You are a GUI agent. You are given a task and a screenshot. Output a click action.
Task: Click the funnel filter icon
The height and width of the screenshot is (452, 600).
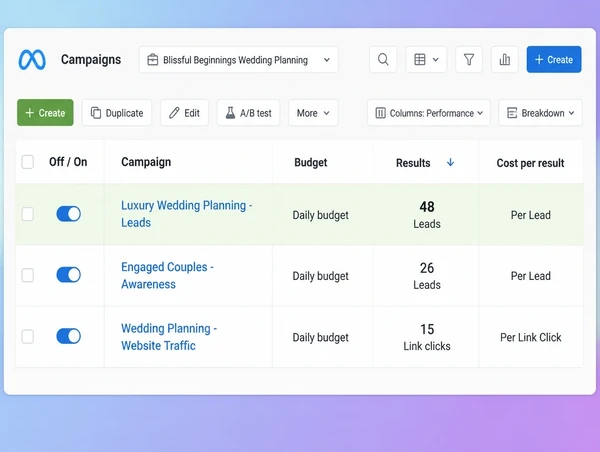[469, 59]
